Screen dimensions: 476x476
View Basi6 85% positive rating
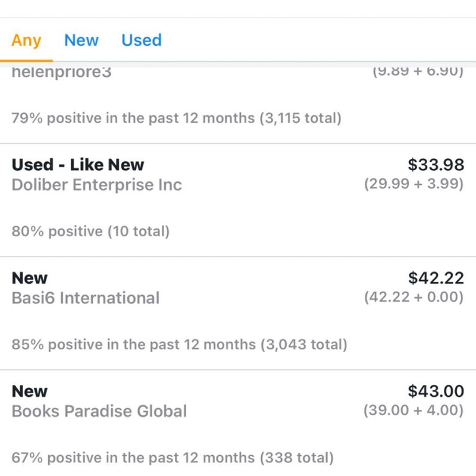coord(179,344)
